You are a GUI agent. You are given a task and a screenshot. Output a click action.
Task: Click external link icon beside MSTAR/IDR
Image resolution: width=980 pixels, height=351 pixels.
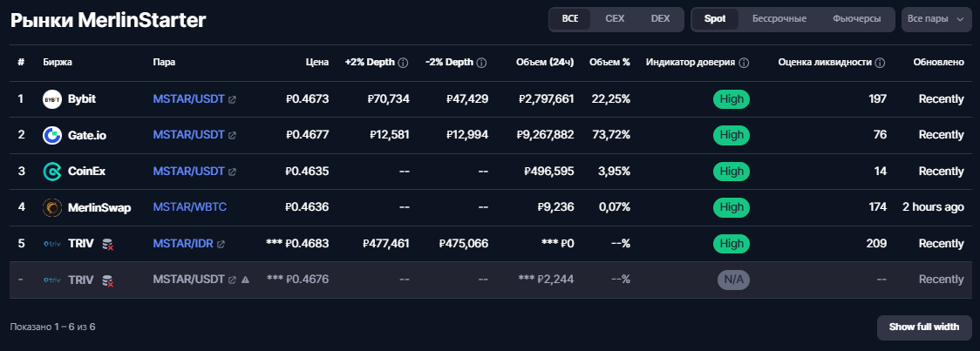[x=221, y=244]
